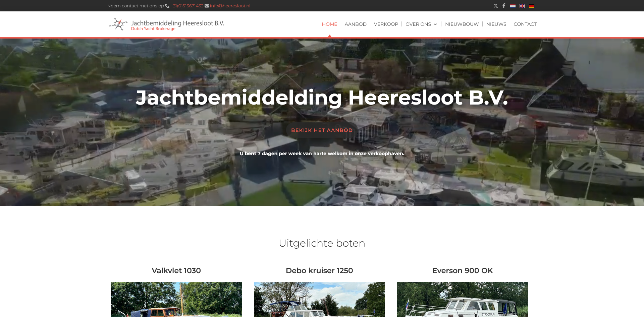Call phone number +31(0)513671433
The image size is (644, 317).
click(187, 6)
